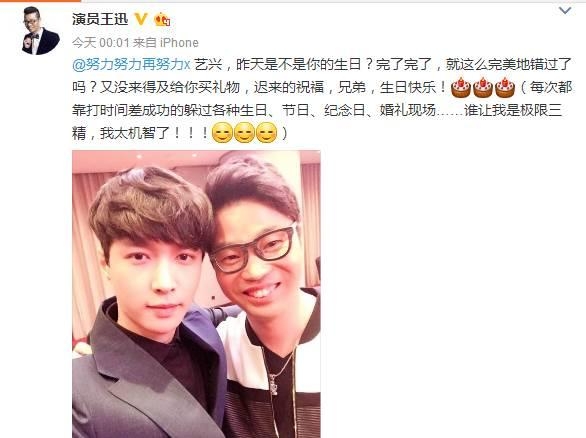The width and height of the screenshot is (586, 438).
Task: Click the 艺兴 name in post text
Action: coord(208,64)
